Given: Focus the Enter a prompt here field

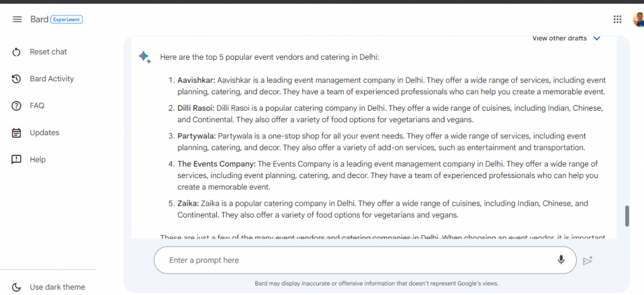Looking at the screenshot, I should [365, 260].
